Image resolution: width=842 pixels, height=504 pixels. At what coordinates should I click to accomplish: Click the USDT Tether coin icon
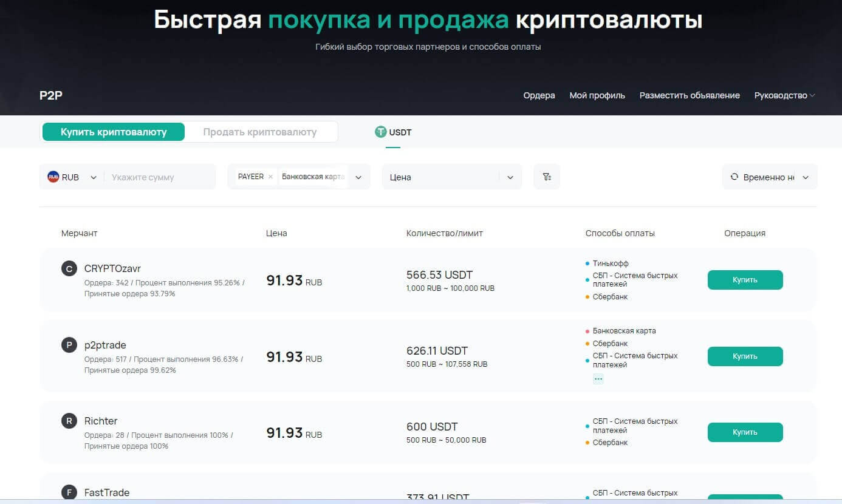click(381, 132)
